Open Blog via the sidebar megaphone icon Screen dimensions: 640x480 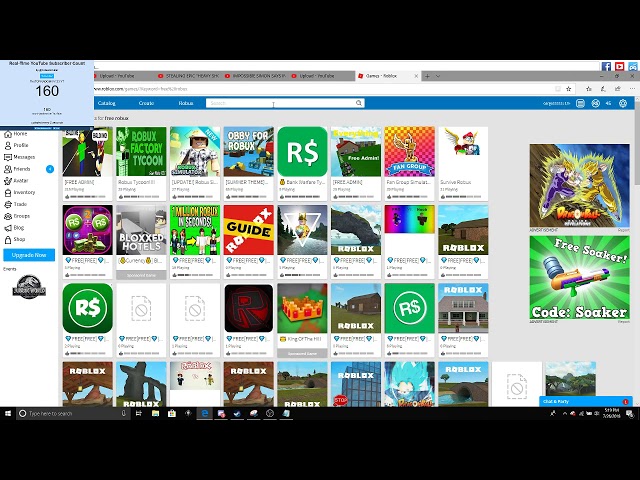[8, 228]
